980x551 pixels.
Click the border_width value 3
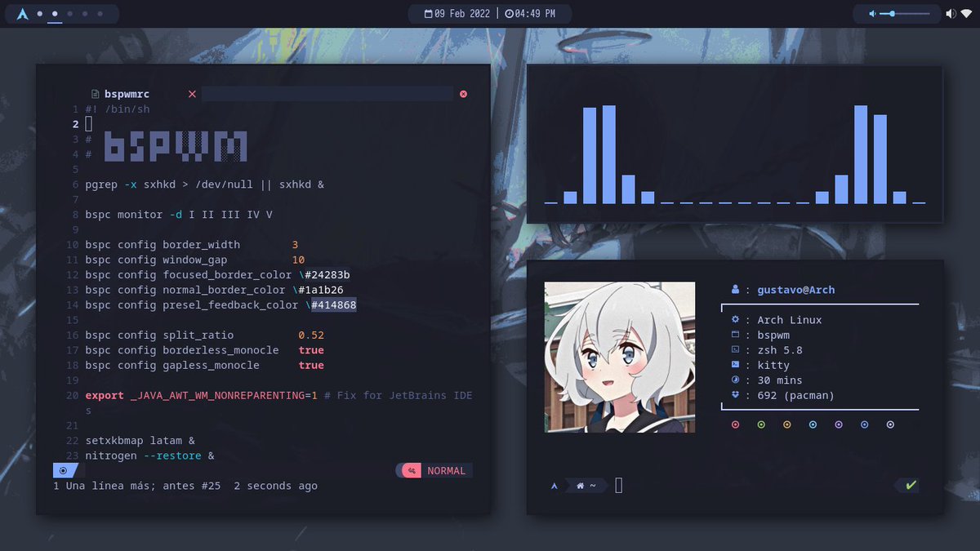click(x=295, y=244)
